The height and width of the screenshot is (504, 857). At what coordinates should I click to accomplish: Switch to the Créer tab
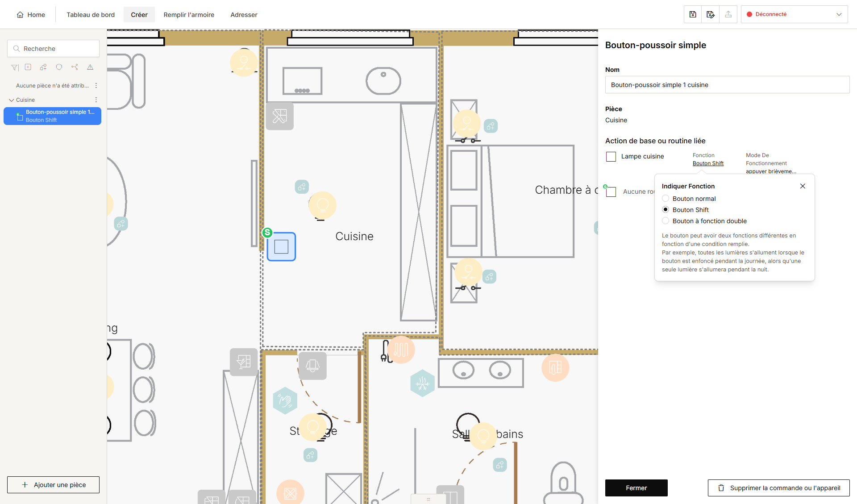[139, 15]
